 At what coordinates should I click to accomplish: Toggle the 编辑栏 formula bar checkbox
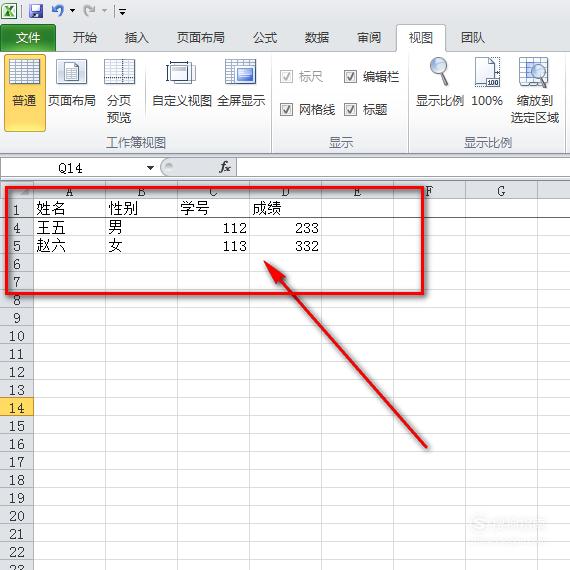pyautogui.click(x=350, y=77)
